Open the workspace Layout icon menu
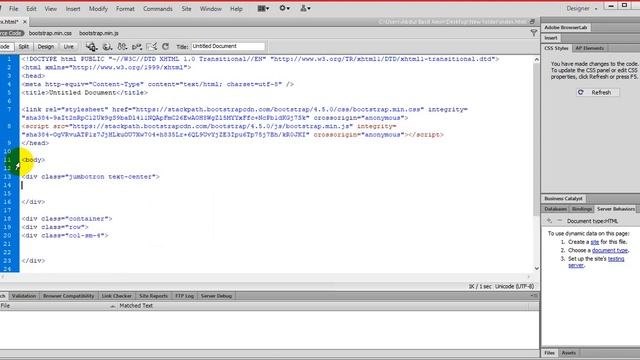 tap(263, 8)
